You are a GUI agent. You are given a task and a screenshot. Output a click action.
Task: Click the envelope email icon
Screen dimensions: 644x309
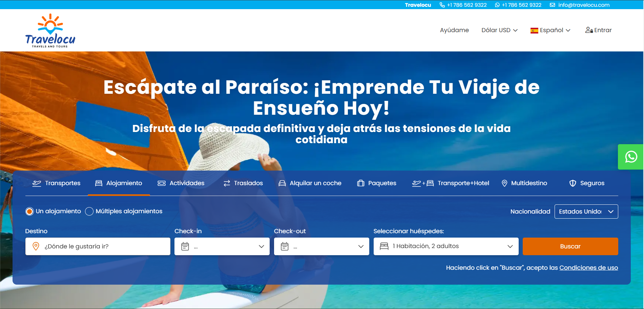pos(553,5)
